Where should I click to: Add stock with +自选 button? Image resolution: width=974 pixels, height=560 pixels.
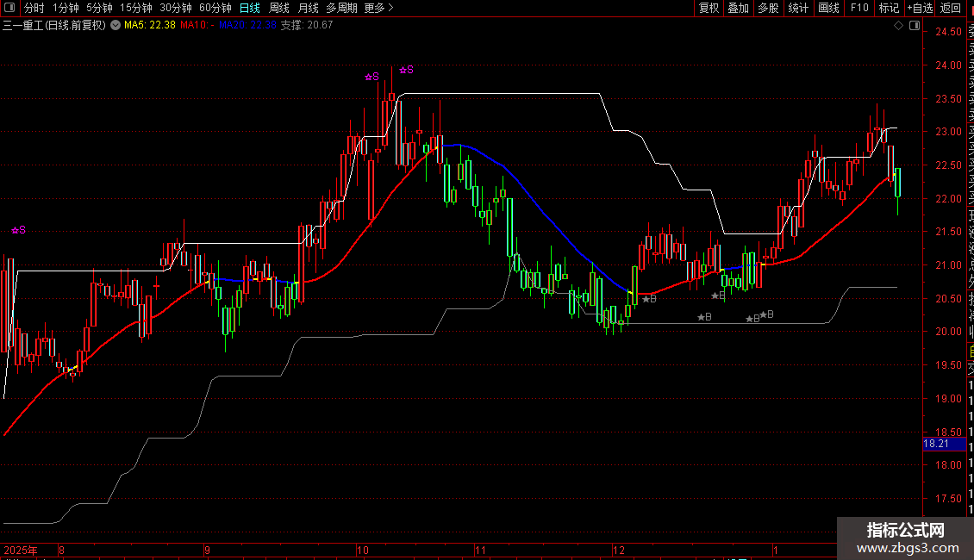[x=920, y=8]
